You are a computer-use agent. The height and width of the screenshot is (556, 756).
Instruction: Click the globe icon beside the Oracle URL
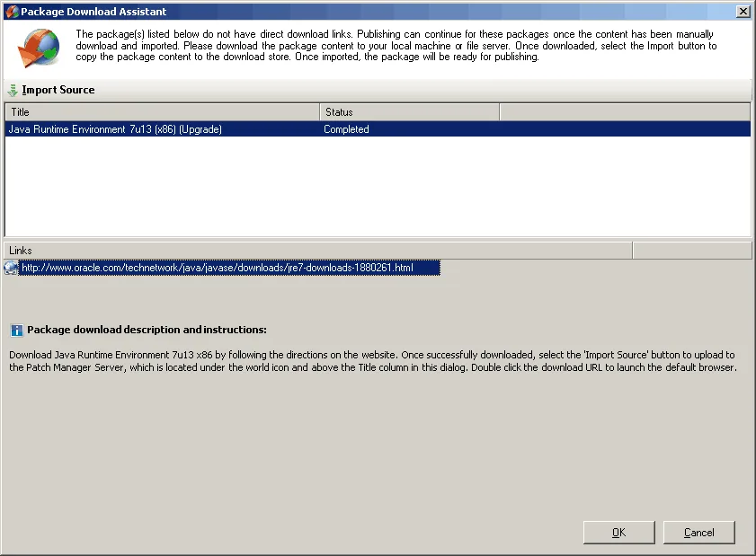[11, 268]
